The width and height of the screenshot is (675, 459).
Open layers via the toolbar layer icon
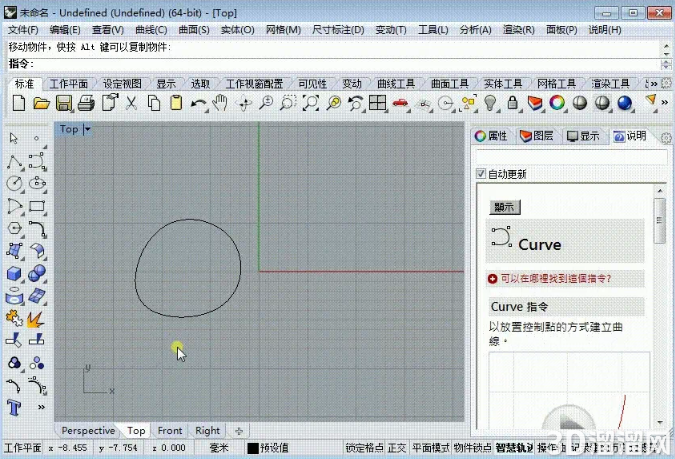tap(535, 103)
